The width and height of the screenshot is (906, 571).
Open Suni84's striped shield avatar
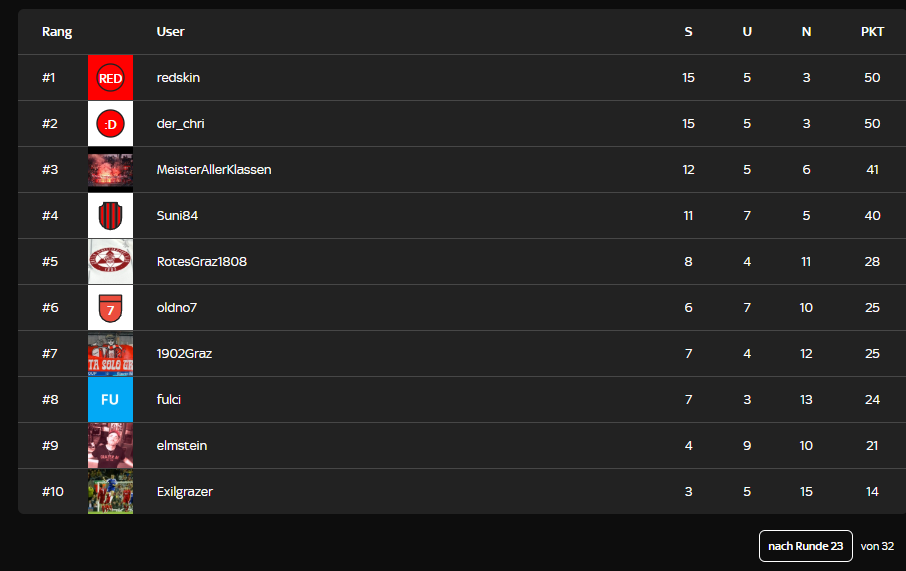coord(110,216)
